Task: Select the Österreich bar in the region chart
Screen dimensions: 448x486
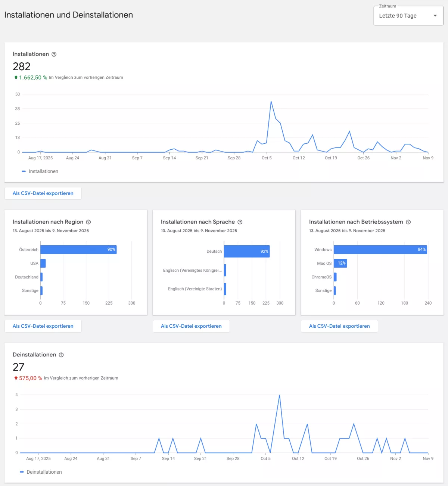Action: [78, 249]
